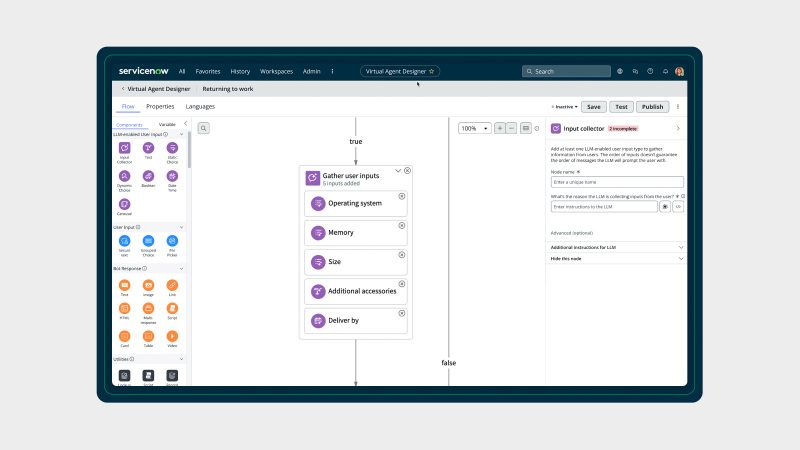Remove the Memory input from node
800x450 pixels.
pos(402,225)
